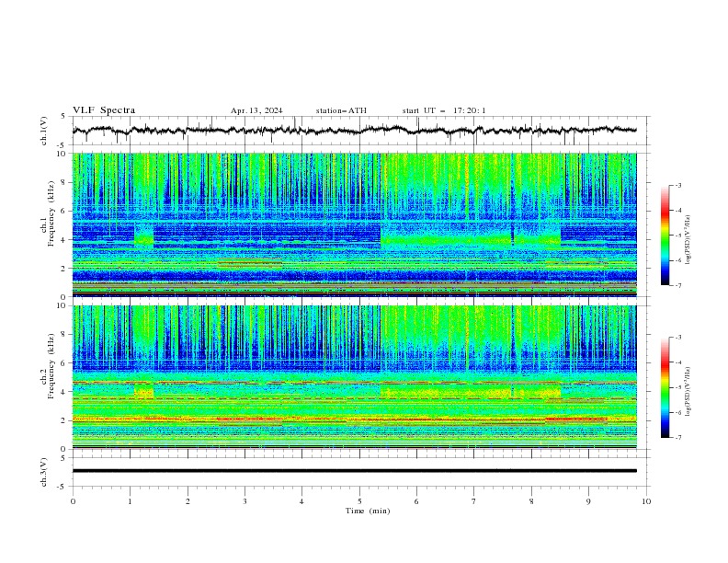728x563 pixels.
Task: Click the time axis tick label '7'
Action: tap(474, 501)
